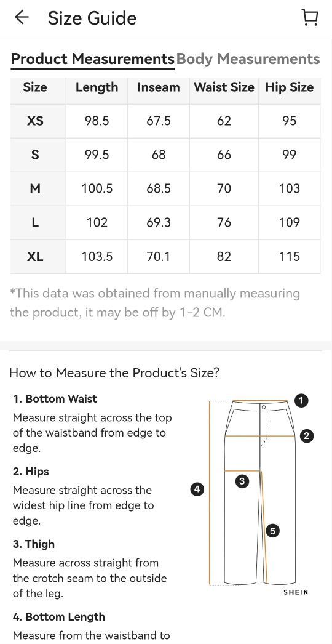Viewport: 332px width, 644px height.
Task: Tap the M size length value 100.5
Action: [97, 189]
